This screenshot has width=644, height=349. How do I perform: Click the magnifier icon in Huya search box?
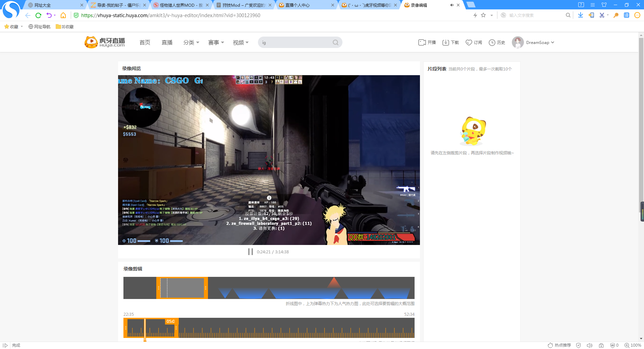pyautogui.click(x=335, y=42)
